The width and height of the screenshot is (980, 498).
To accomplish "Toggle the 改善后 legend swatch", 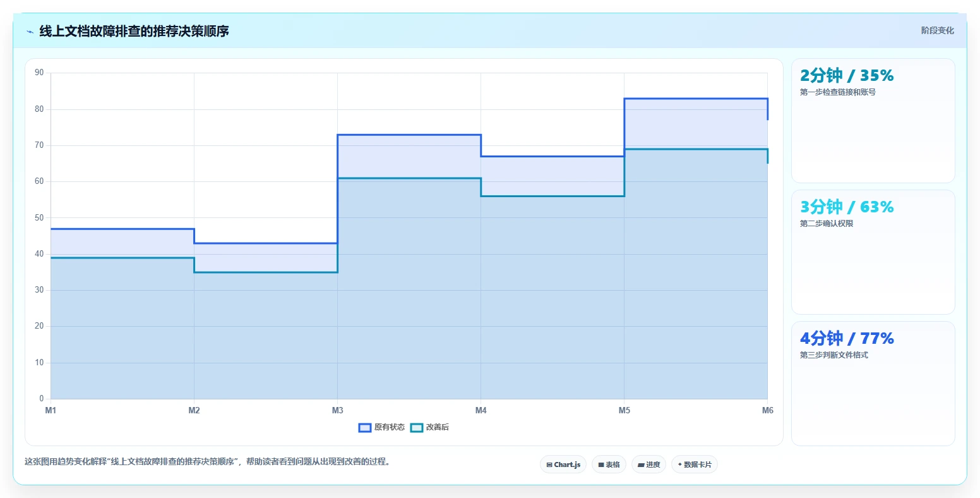I will point(416,428).
